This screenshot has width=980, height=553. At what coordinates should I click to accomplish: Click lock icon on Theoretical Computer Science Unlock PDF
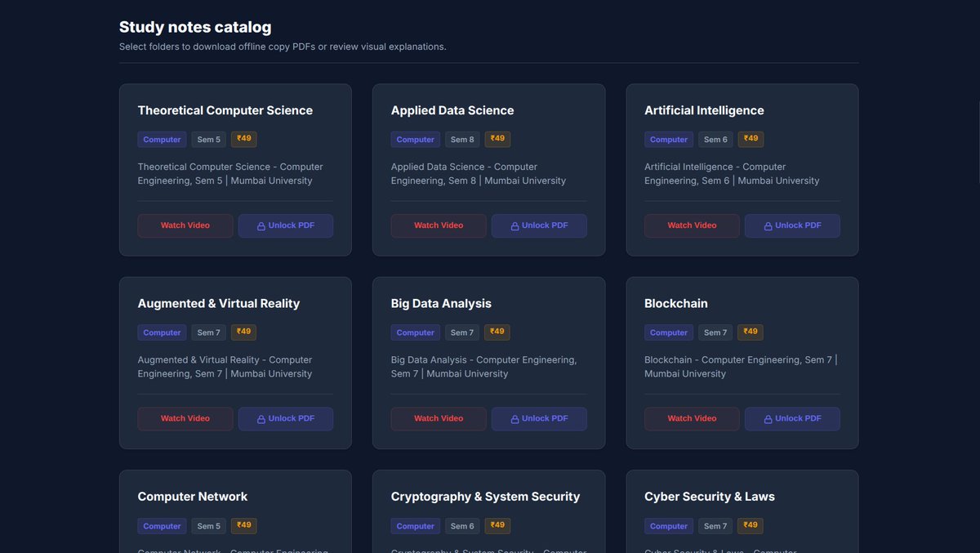(x=261, y=226)
